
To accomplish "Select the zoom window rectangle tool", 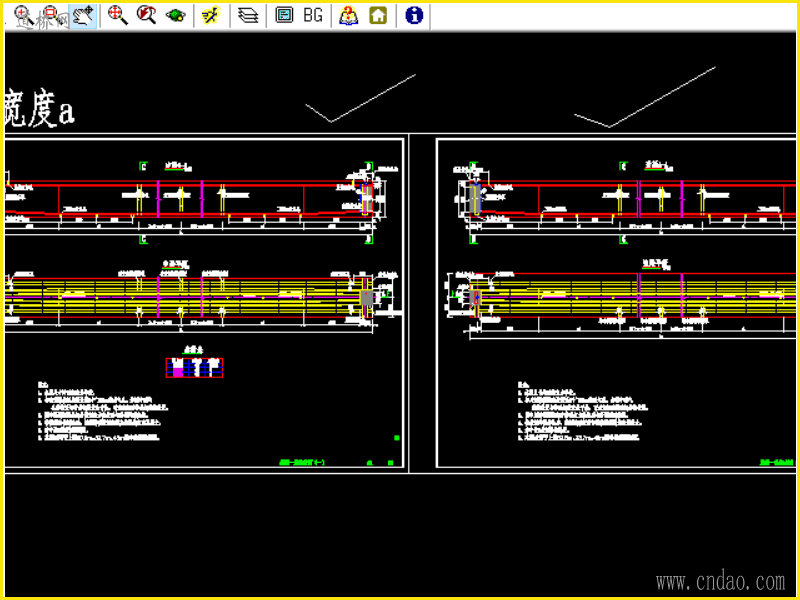I will 52,16.
